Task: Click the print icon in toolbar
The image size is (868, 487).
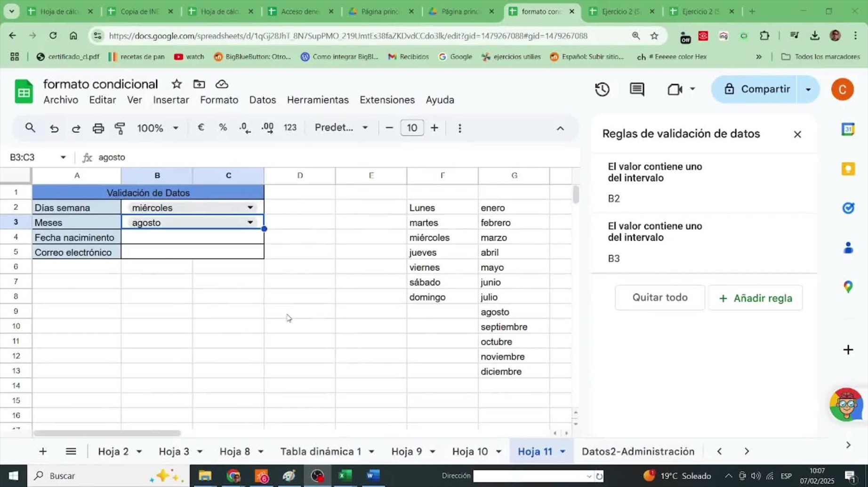Action: (x=98, y=128)
